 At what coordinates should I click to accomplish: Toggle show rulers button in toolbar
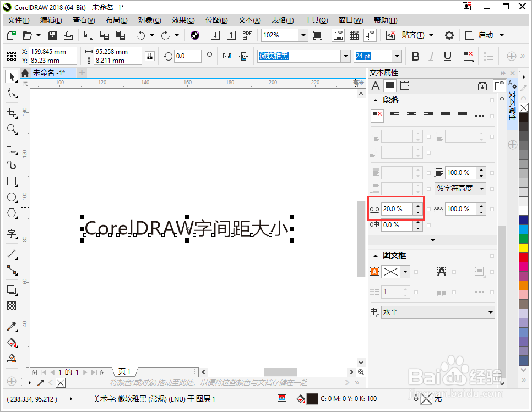(x=338, y=35)
